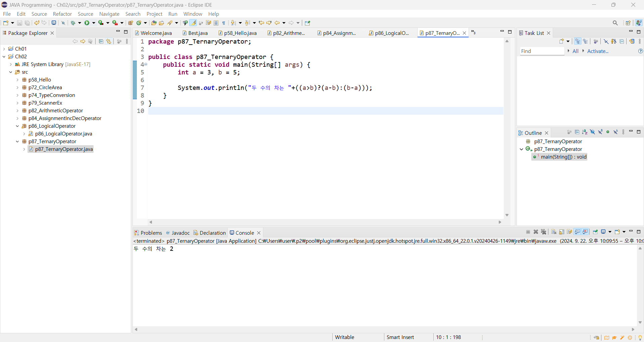Click the Undo arrow in the toolbar

37,23
